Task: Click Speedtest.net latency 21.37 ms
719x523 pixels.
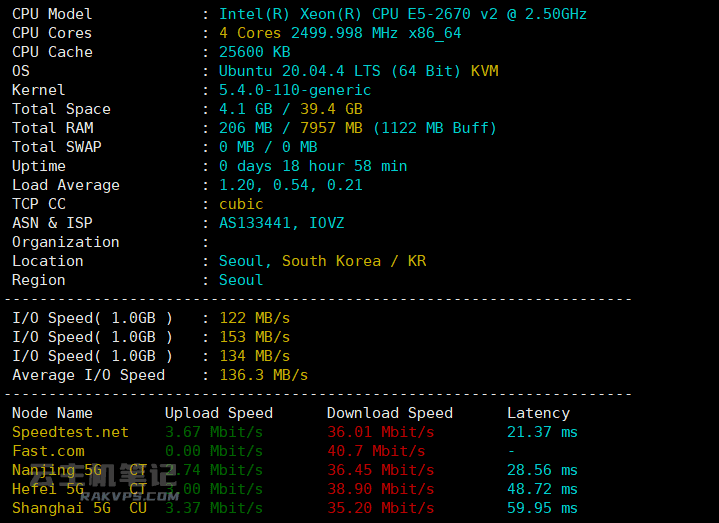Action: (542, 432)
